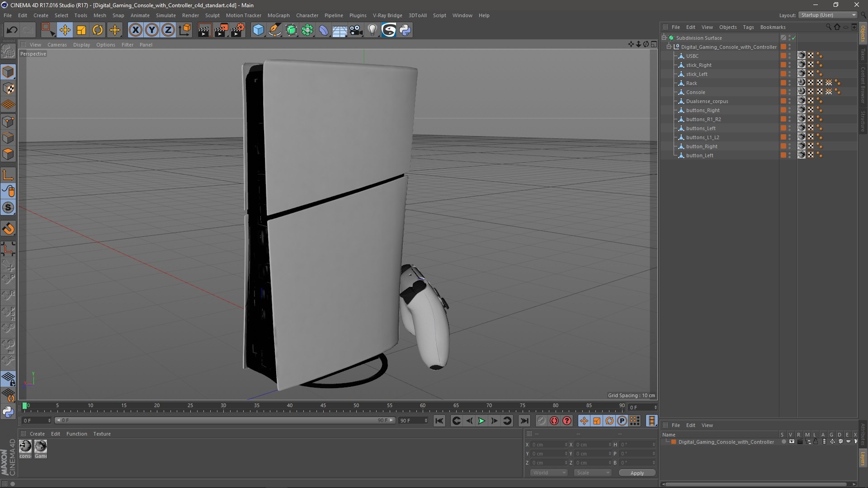Add a Camera object
868x488 pixels.
tap(356, 30)
